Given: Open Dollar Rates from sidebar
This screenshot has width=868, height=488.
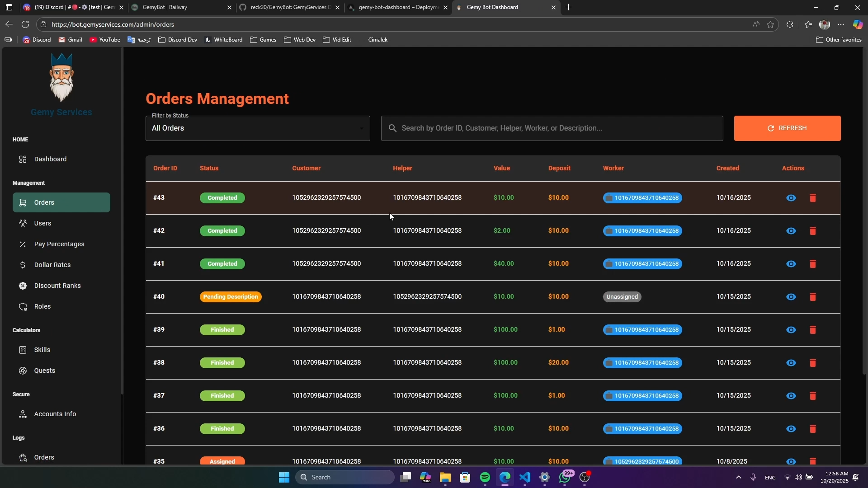Looking at the screenshot, I should 52,265.
